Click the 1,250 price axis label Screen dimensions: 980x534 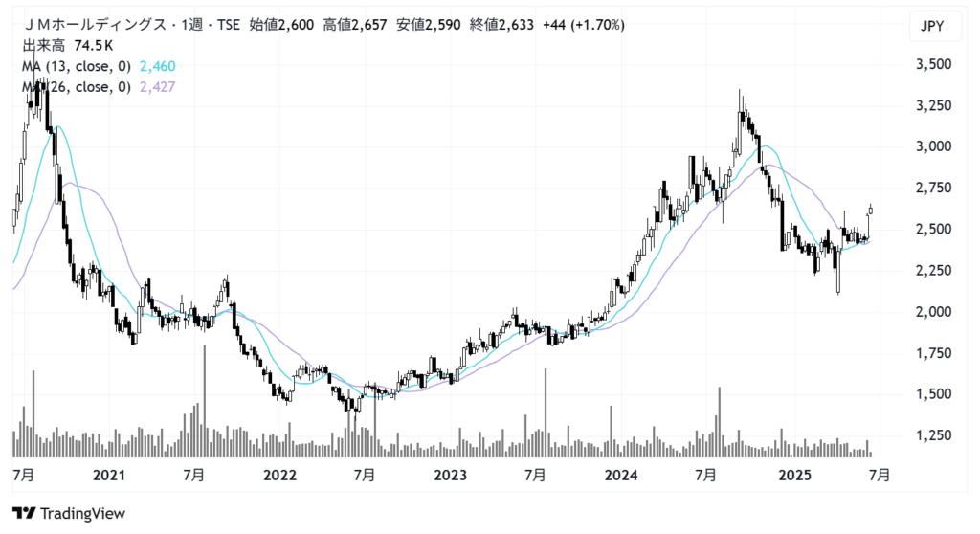point(933,435)
